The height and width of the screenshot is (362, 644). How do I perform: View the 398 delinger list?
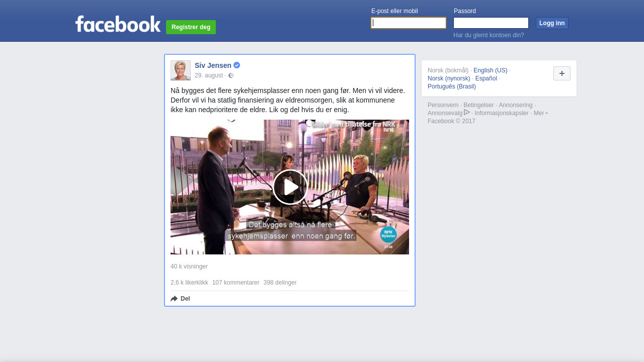coord(280,283)
